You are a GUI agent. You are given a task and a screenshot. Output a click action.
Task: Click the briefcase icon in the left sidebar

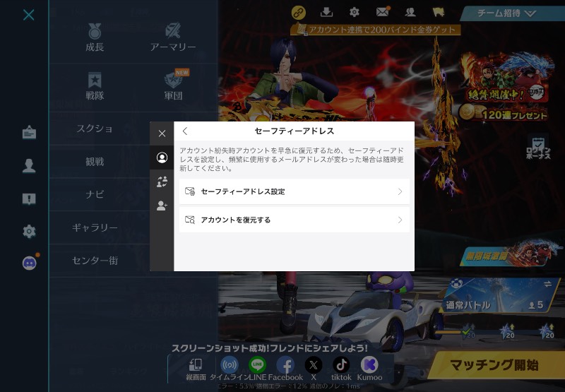29,133
